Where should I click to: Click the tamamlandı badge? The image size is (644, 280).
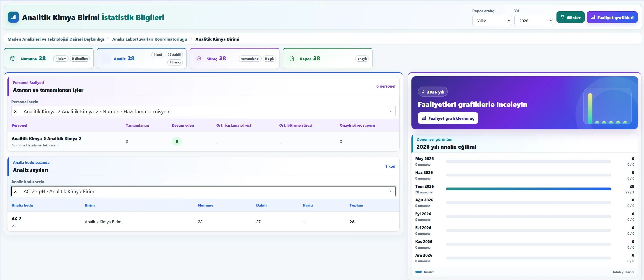tap(250, 59)
